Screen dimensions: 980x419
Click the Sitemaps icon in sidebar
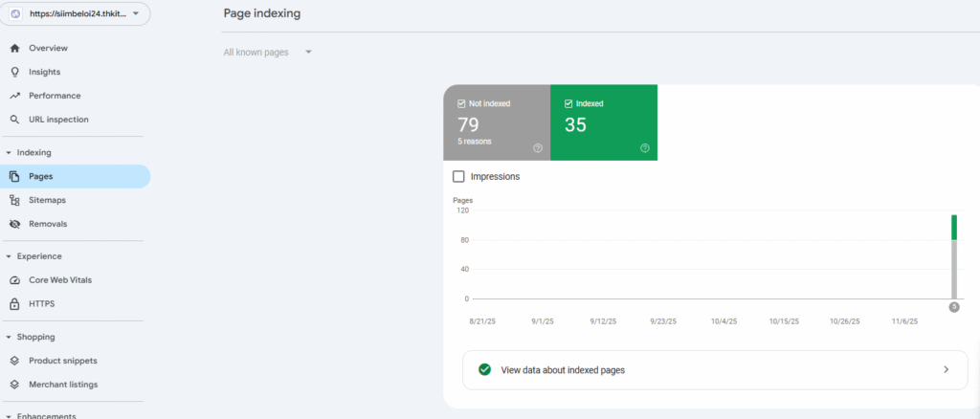(14, 200)
